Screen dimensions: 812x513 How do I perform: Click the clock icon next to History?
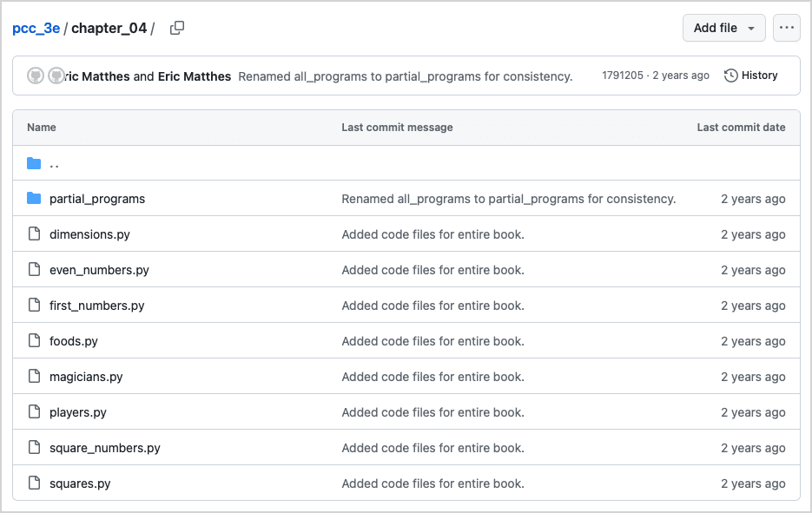[x=730, y=75]
